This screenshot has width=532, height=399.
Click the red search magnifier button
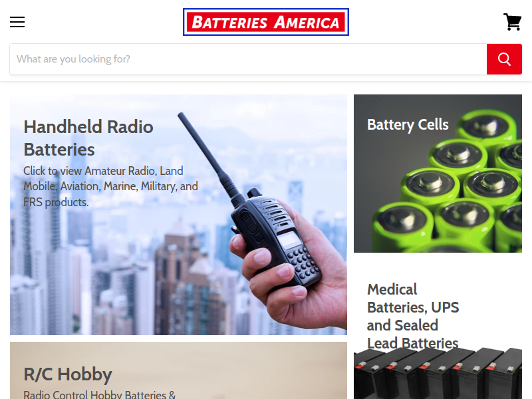[x=504, y=59]
